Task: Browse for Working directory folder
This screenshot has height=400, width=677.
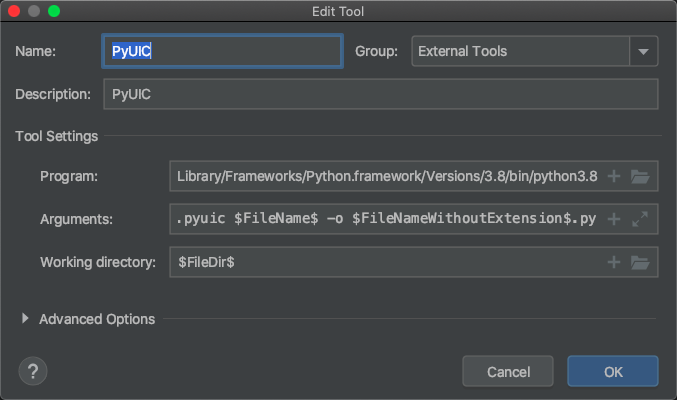Action: 640,262
